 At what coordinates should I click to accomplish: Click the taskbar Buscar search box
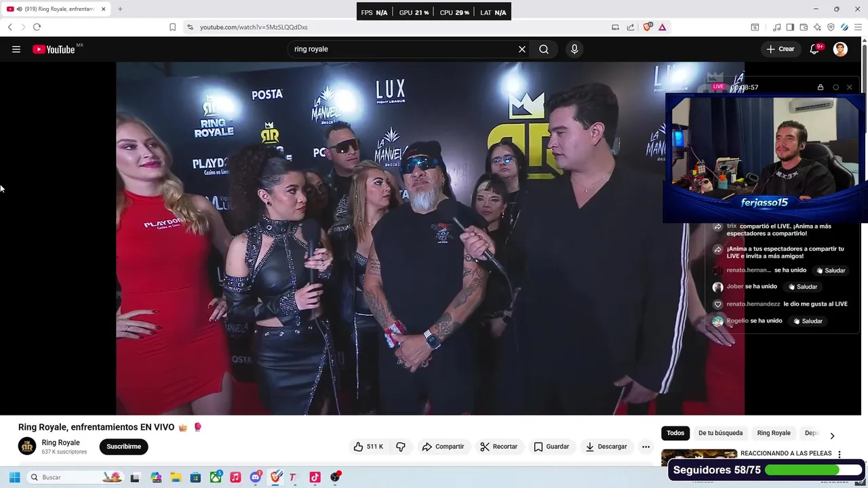tap(75, 477)
